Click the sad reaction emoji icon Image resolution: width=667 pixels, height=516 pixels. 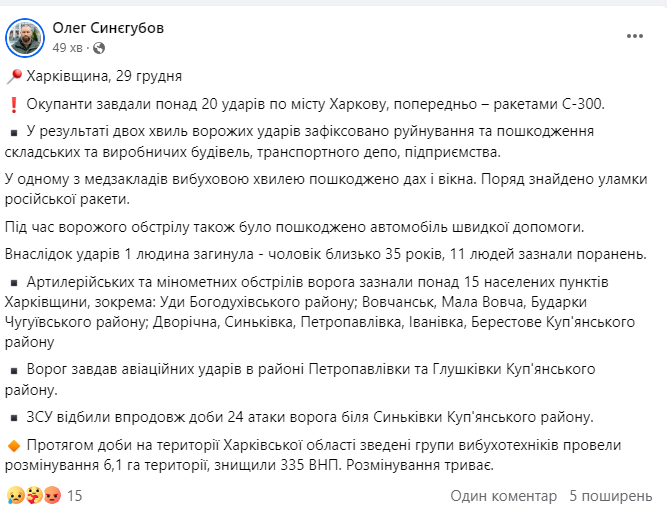(15, 494)
